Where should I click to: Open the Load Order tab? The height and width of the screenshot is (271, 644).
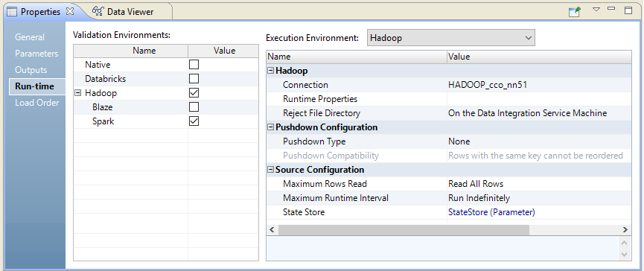[37, 103]
